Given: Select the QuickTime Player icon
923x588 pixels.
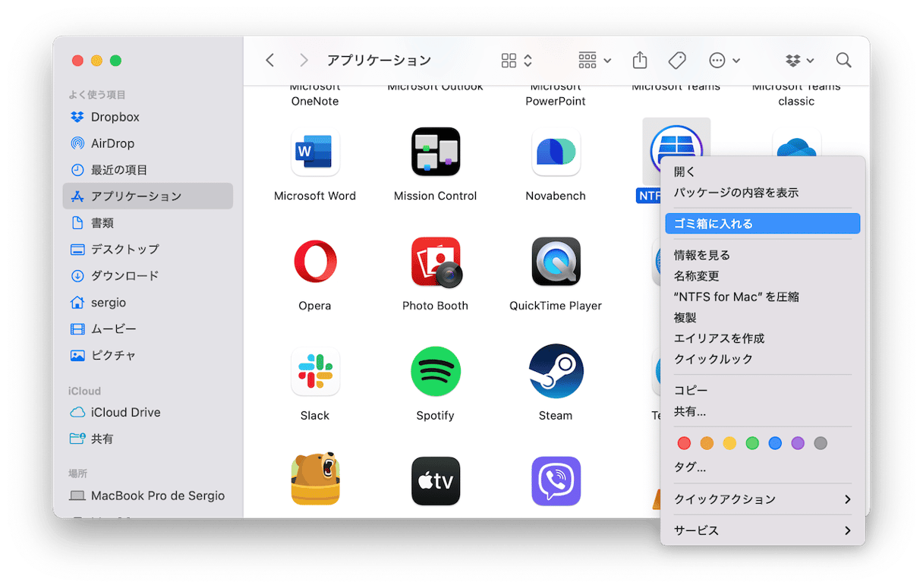Looking at the screenshot, I should tap(556, 262).
